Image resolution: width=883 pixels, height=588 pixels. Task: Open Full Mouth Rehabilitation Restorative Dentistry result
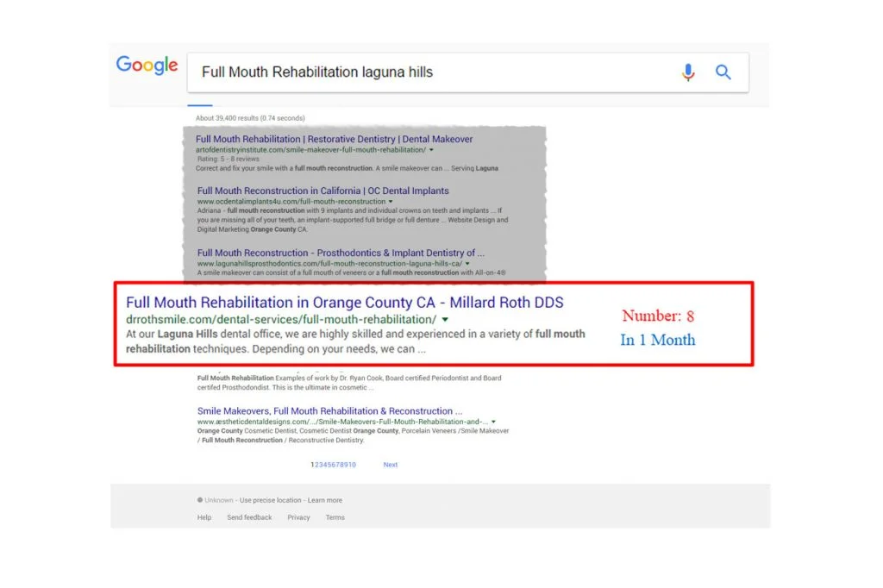click(334, 139)
